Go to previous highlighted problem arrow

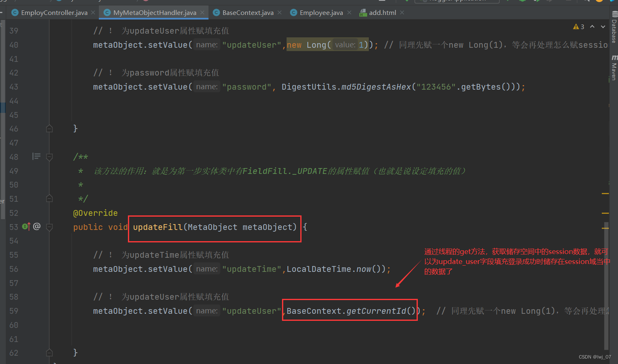pos(592,27)
